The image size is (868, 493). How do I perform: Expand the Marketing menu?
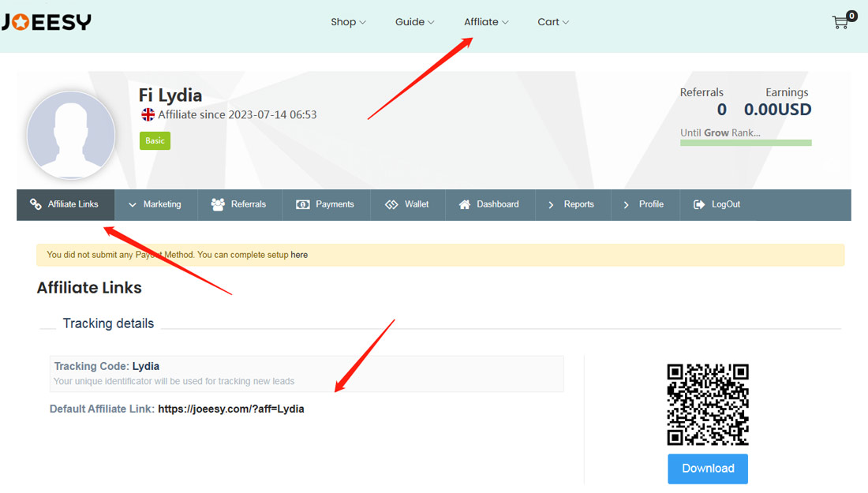click(155, 204)
